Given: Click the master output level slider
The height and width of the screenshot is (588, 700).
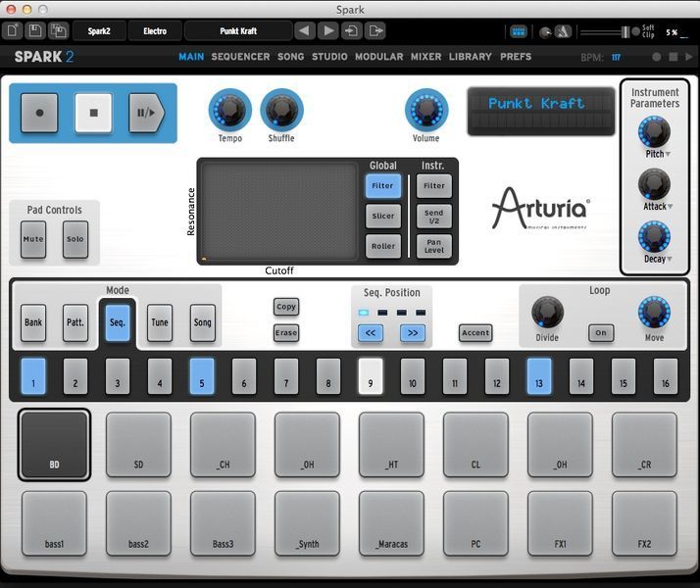Looking at the screenshot, I should tap(602, 32).
